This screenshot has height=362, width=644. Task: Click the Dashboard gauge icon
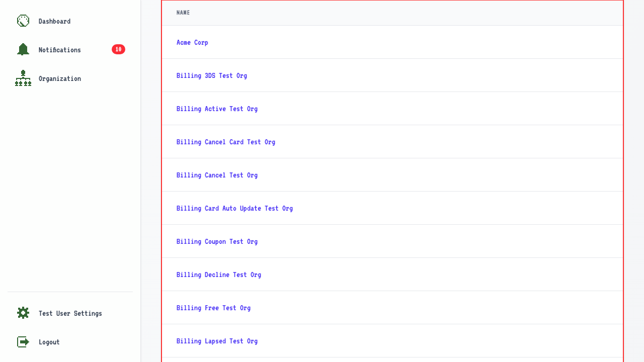[x=23, y=21]
